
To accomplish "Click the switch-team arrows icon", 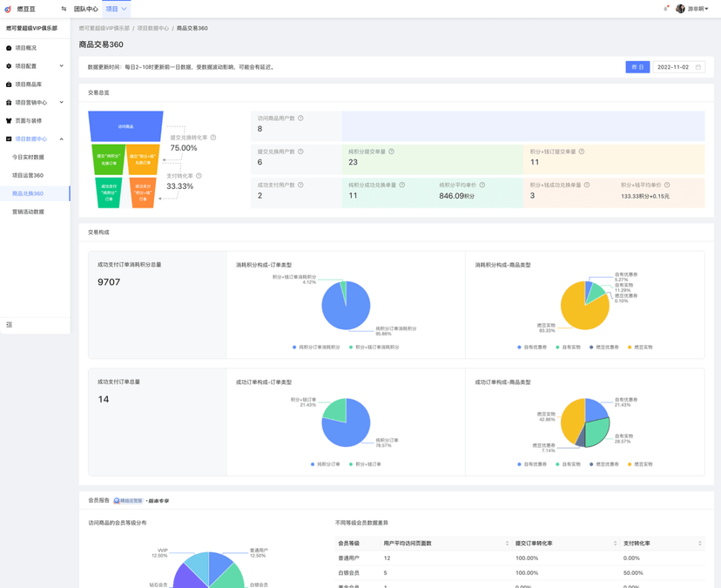I will [x=64, y=9].
